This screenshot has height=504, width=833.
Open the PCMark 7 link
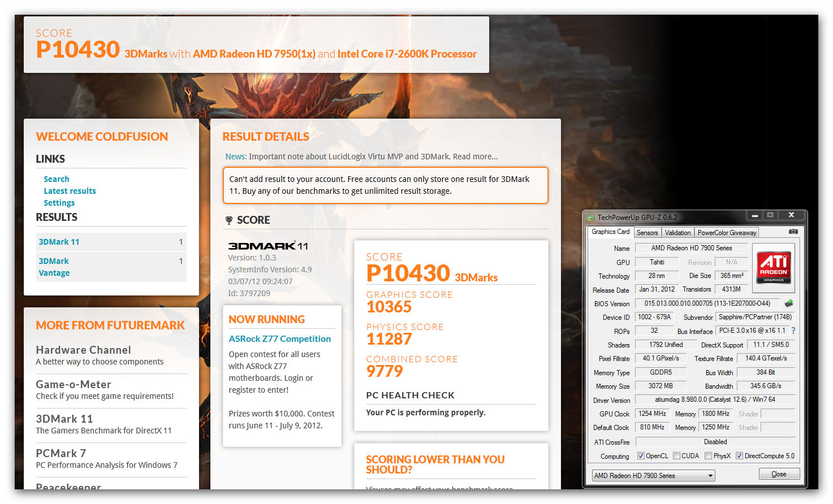pos(61,453)
